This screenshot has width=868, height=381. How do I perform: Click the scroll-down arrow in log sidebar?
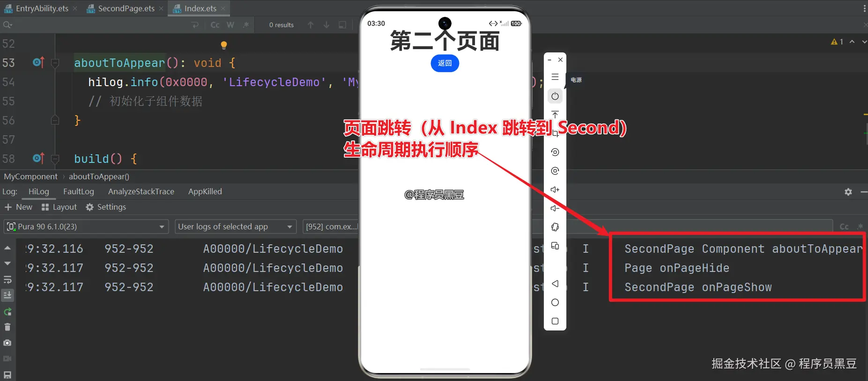click(x=7, y=264)
